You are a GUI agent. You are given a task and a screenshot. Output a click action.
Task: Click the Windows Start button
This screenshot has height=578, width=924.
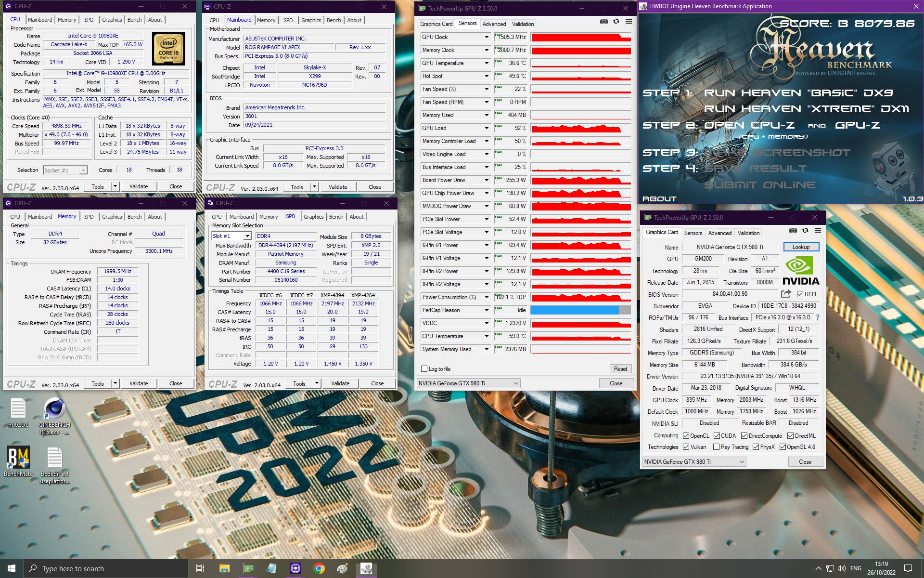(12, 568)
